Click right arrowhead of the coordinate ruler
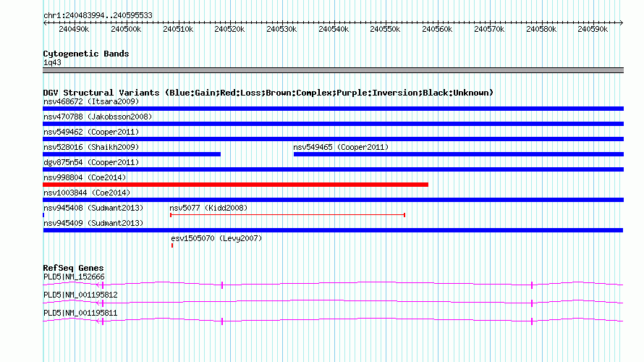Image resolution: width=644 pixels, height=362 pixels. coord(622,23)
